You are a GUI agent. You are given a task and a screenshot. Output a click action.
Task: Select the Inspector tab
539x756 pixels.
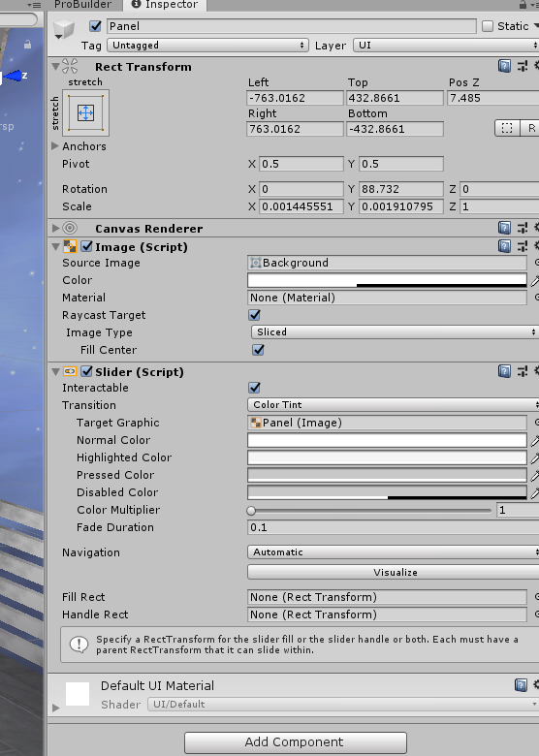pos(165,5)
